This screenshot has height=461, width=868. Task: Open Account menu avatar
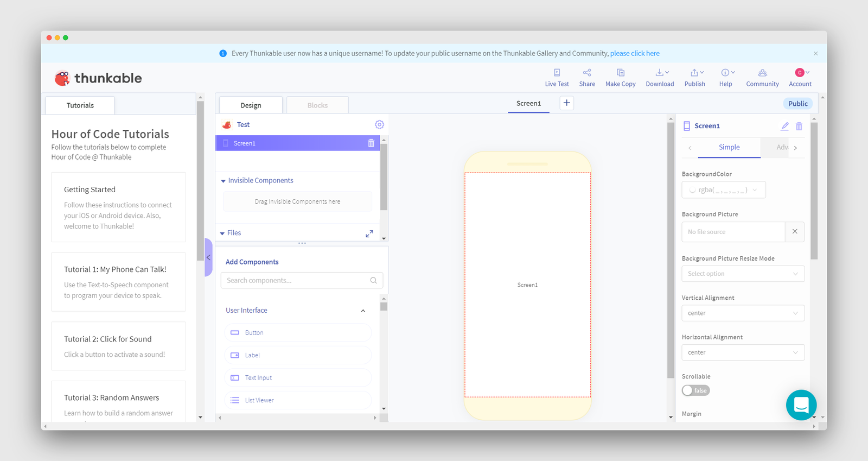(800, 73)
